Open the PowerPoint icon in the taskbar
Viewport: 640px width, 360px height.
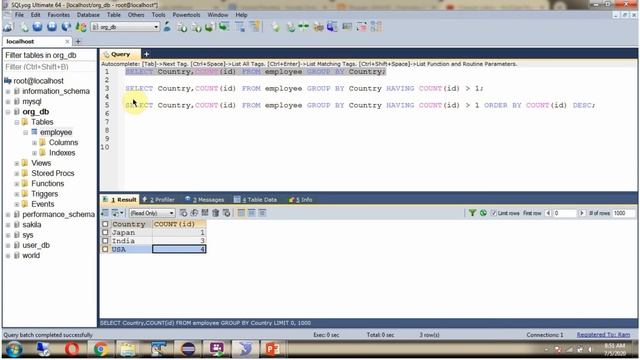point(272,349)
